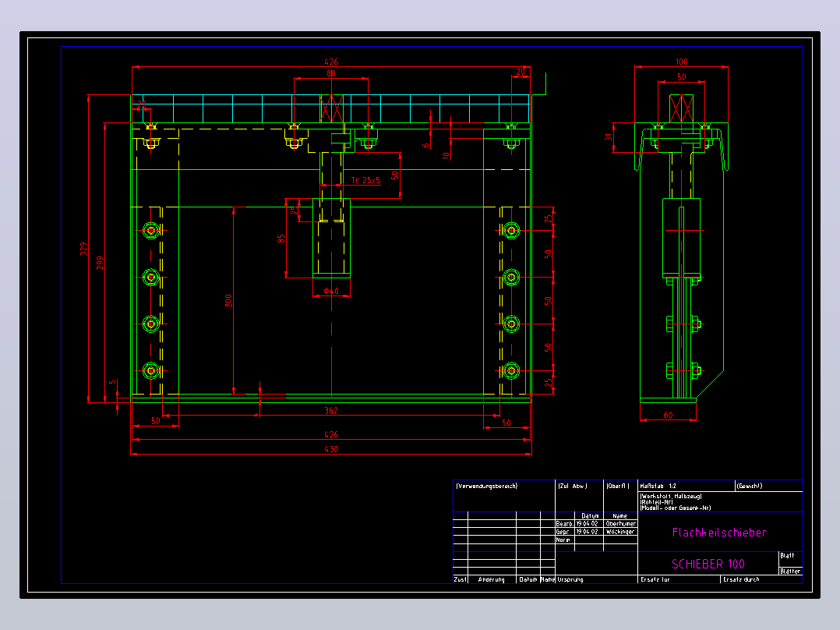The height and width of the screenshot is (630, 840).
Task: Click the 299 vertical dimension text
Action: [100, 262]
